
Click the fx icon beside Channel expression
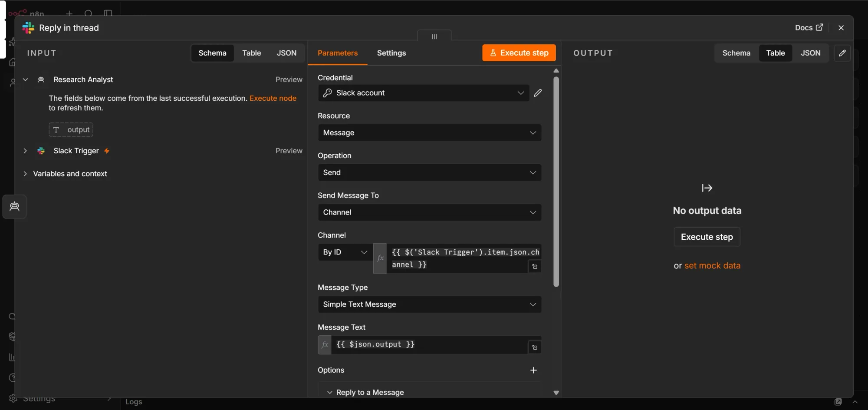tap(380, 258)
